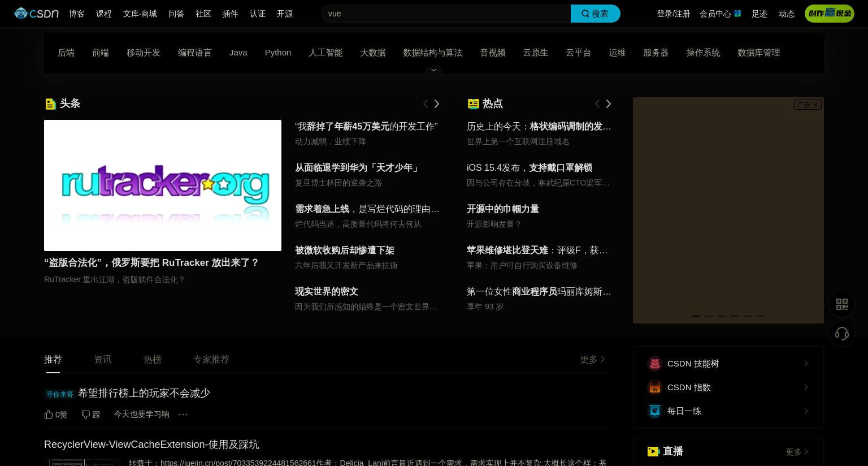868x466 pixels.
Task: Open headline about RuTracker 盗版合法化
Action: point(151,262)
